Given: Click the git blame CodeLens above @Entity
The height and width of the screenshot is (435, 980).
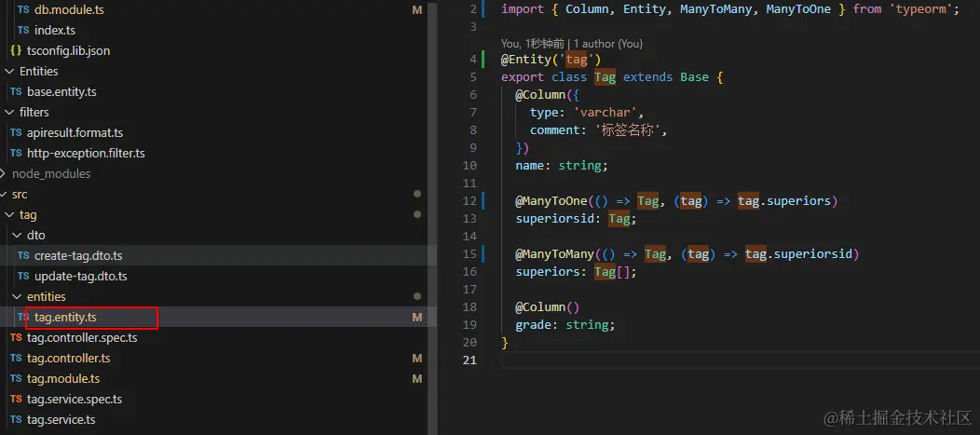Looking at the screenshot, I should click(572, 44).
